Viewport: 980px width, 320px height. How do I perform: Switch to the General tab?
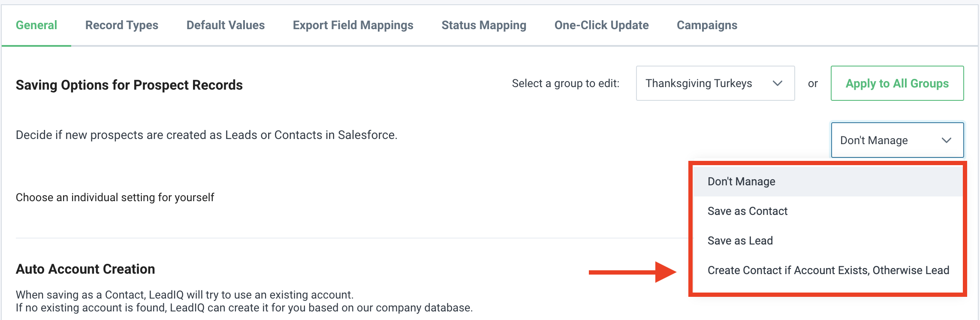(36, 25)
